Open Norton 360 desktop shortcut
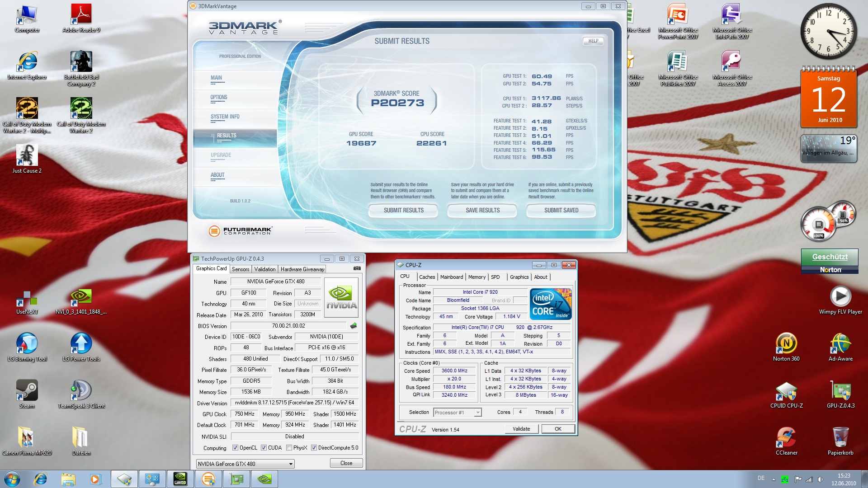The image size is (868, 488). click(x=786, y=347)
